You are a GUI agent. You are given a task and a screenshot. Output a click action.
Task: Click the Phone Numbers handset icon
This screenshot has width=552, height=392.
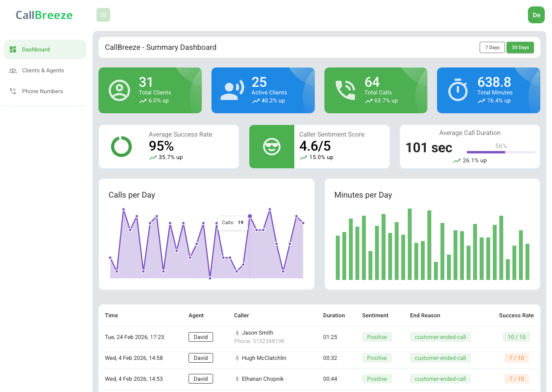pos(13,91)
